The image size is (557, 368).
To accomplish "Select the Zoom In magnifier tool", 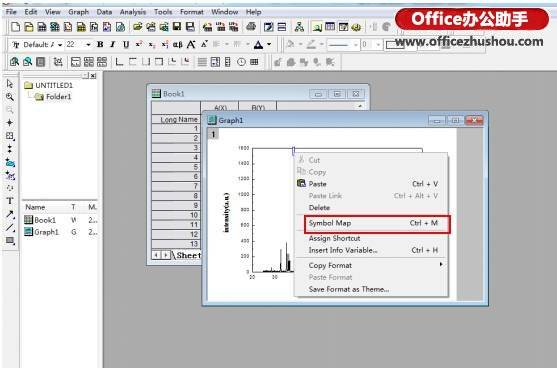I will [x=10, y=97].
